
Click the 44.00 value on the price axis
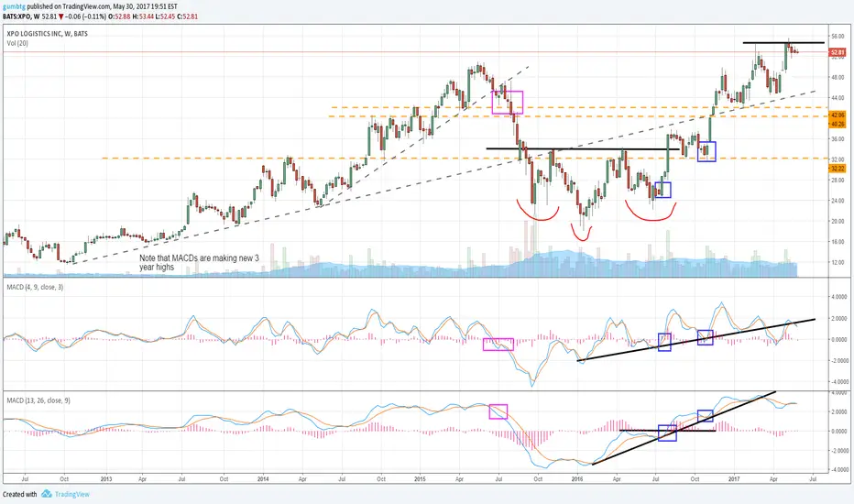838,98
